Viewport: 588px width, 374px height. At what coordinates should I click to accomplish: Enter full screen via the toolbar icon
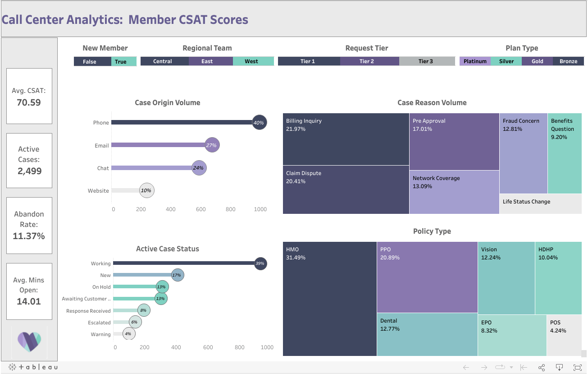coord(577,367)
